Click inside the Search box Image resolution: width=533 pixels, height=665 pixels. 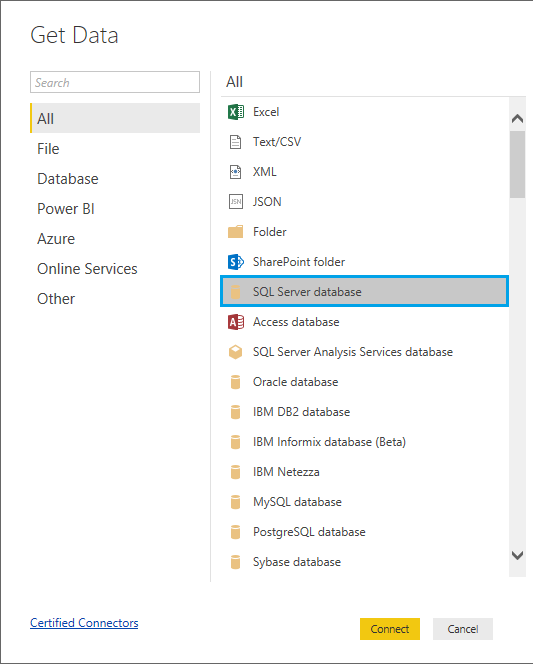coord(115,82)
